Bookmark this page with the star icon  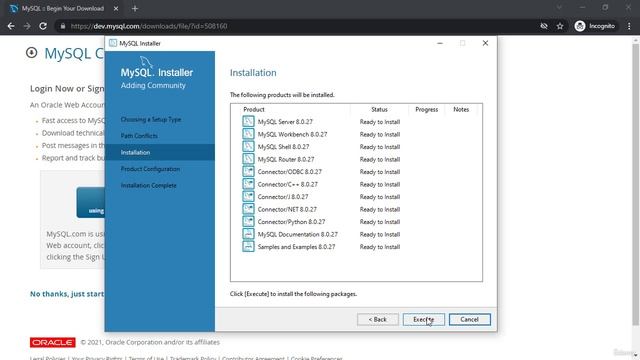(x=560, y=26)
